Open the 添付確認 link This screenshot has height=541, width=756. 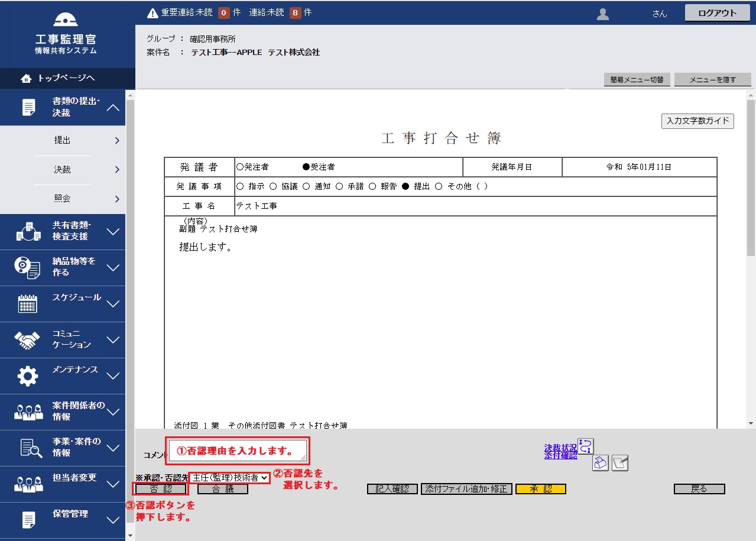(560, 455)
